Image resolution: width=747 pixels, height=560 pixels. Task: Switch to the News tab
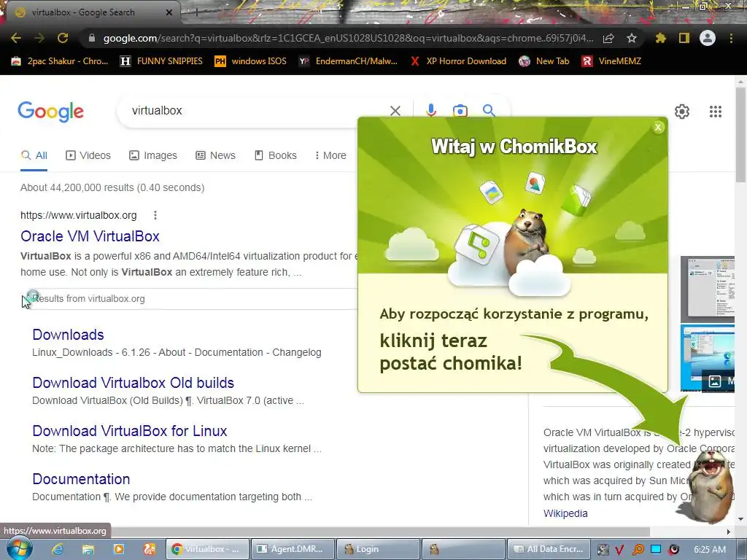[215, 155]
